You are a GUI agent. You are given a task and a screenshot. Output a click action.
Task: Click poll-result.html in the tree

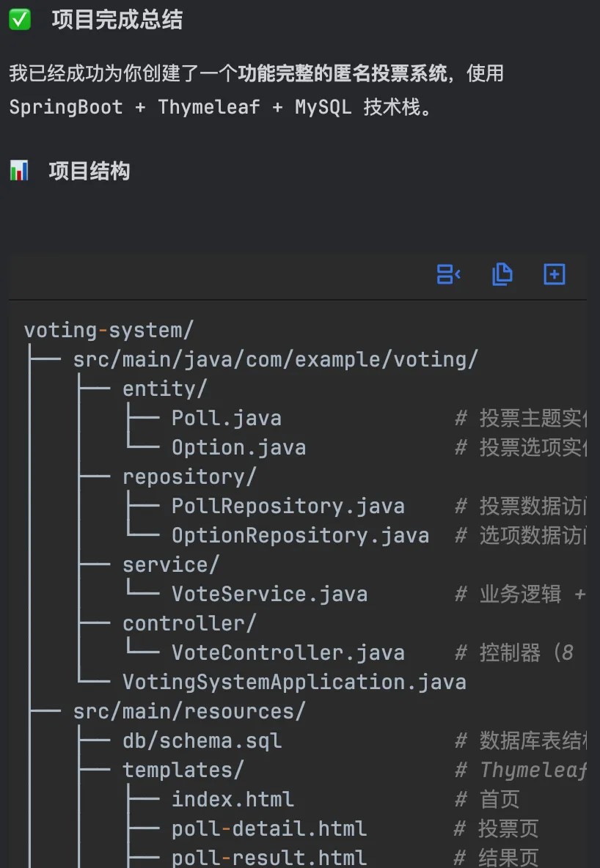pyautogui.click(x=269, y=857)
